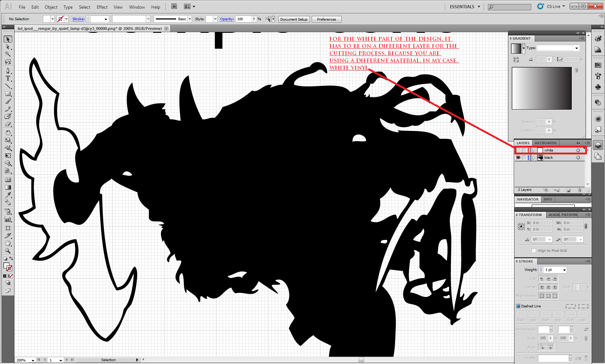The image size is (605, 364).
Task: Open the ESSENTIALS workspace dropdown
Action: click(465, 6)
